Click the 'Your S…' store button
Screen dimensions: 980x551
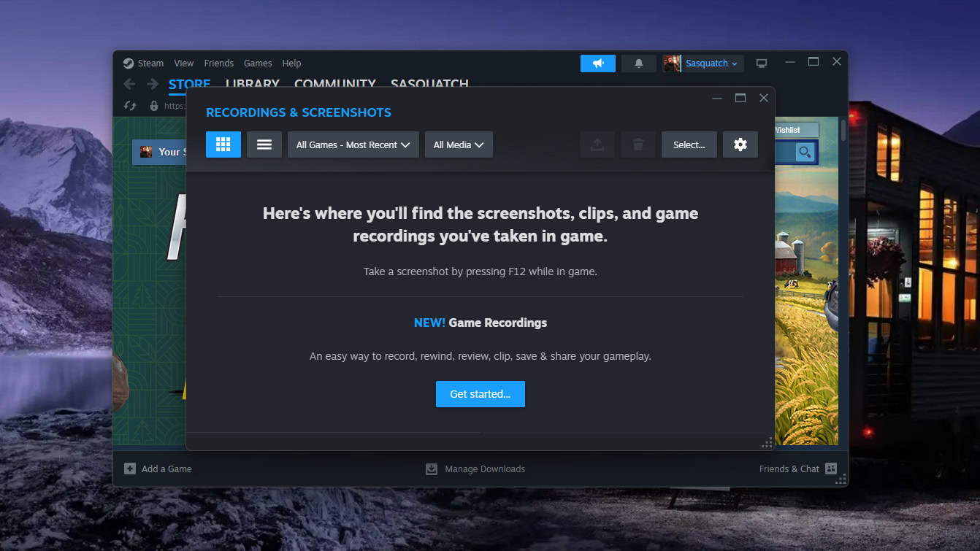160,152
